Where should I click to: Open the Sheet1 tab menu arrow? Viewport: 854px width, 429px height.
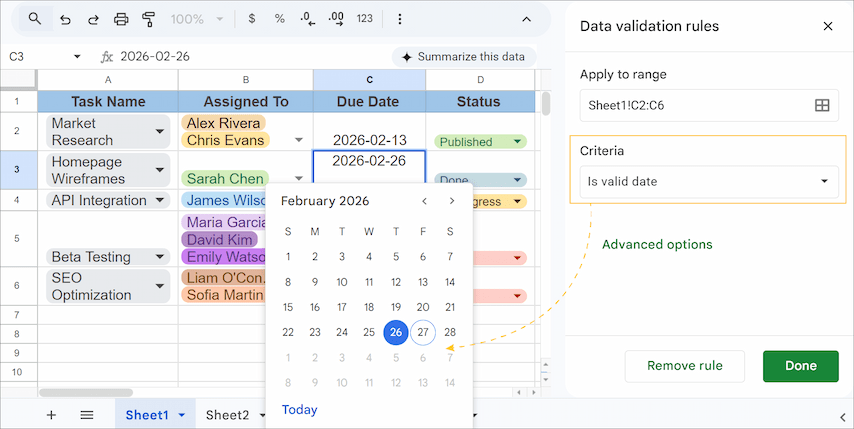[182, 415]
